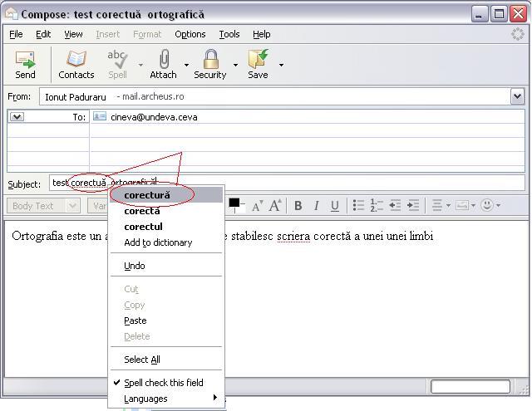532x411 pixels.
Task: Open the File menu
Action: (16, 34)
